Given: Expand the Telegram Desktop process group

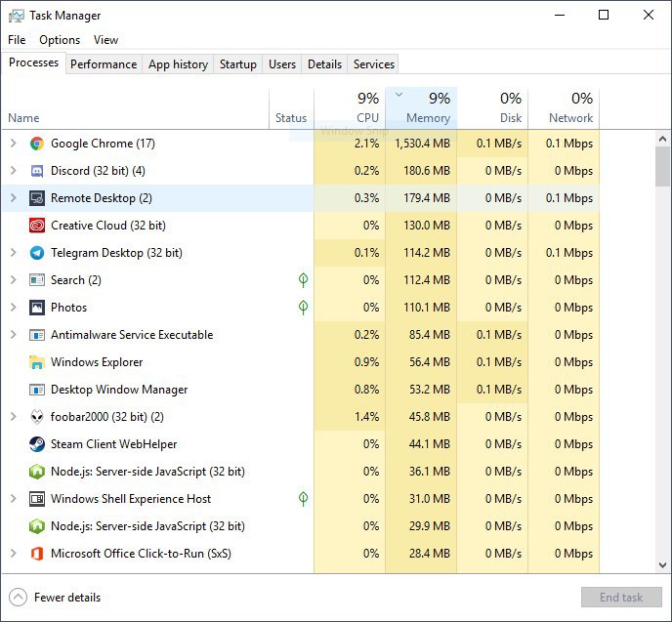Looking at the screenshot, I should pyautogui.click(x=14, y=252).
